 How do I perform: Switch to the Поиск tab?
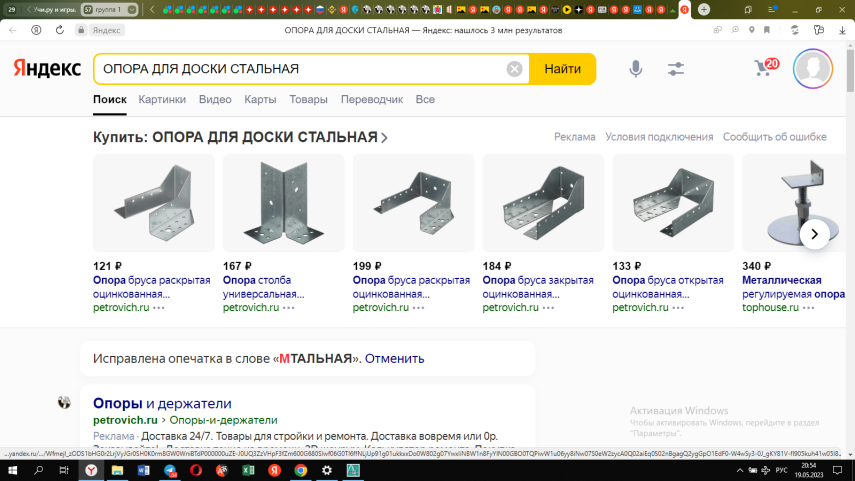tap(110, 99)
